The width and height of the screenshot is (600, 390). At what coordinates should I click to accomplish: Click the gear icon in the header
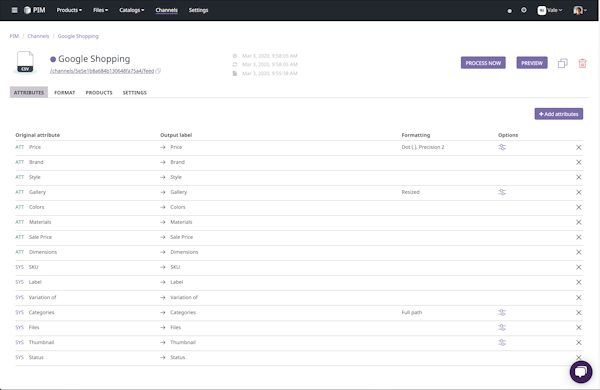[524, 10]
